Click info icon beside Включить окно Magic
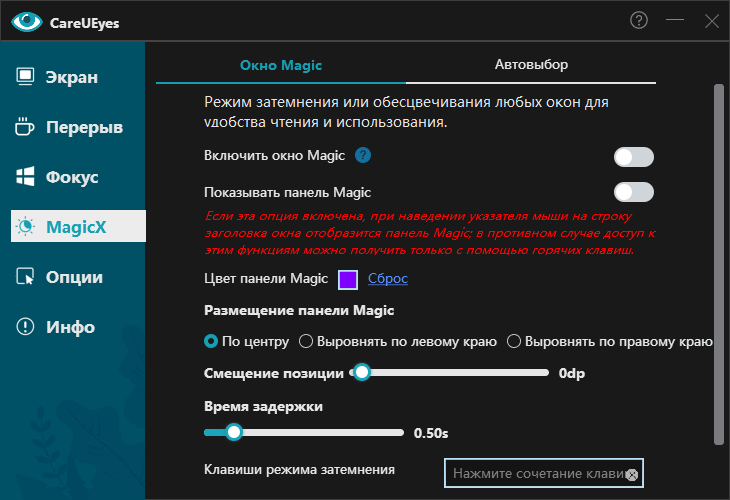 click(363, 156)
